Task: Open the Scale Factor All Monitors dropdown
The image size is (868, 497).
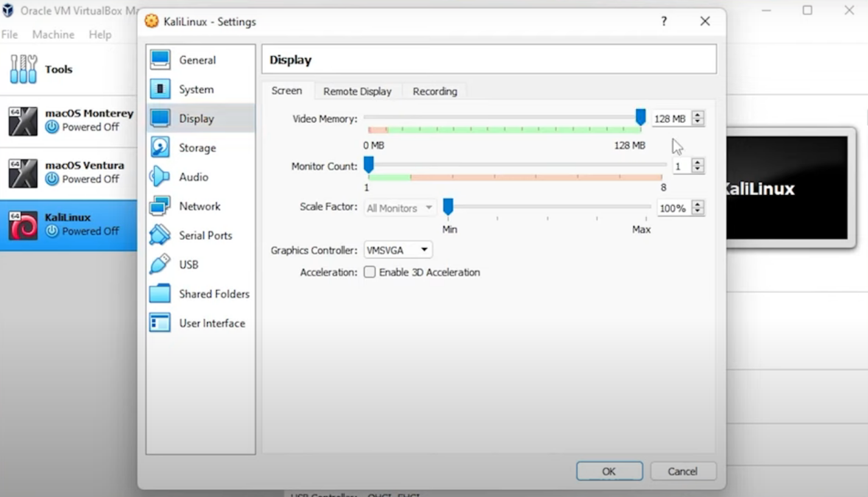Action: (399, 208)
